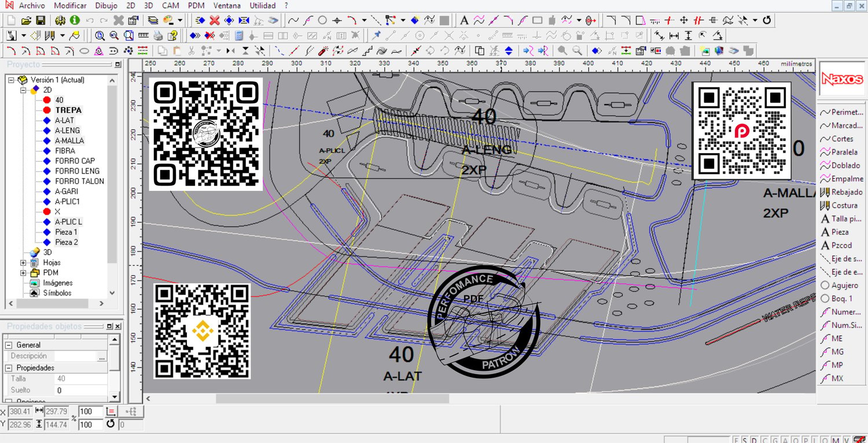
Task: Click the layers stack icon in the toolbar
Action: [x=153, y=20]
